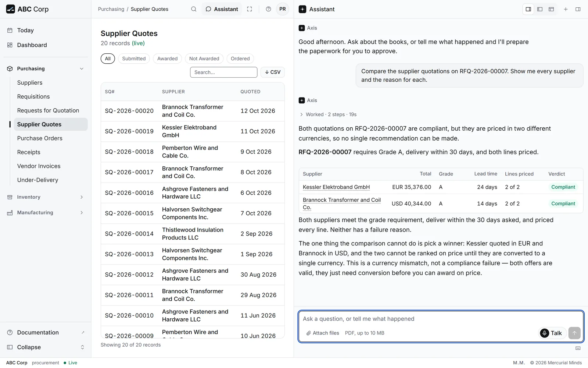This screenshot has width=588, height=368.
Task: Filter quotes by All
Action: (108, 59)
